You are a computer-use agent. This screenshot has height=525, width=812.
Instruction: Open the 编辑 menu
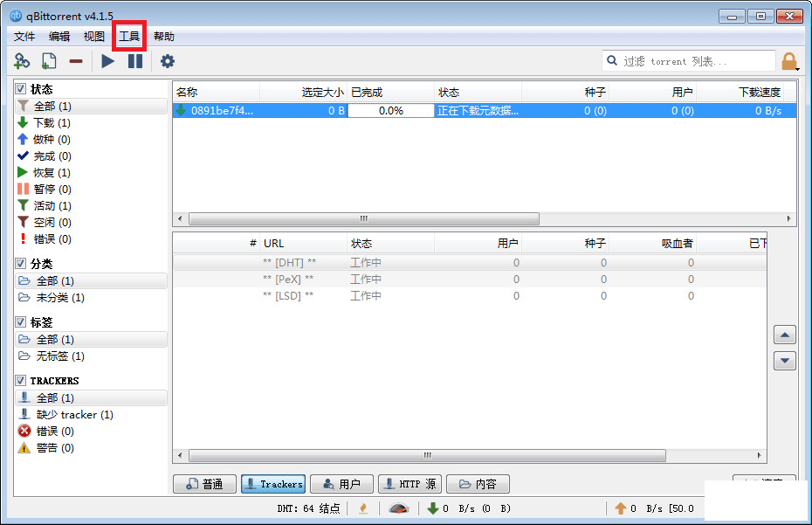59,37
